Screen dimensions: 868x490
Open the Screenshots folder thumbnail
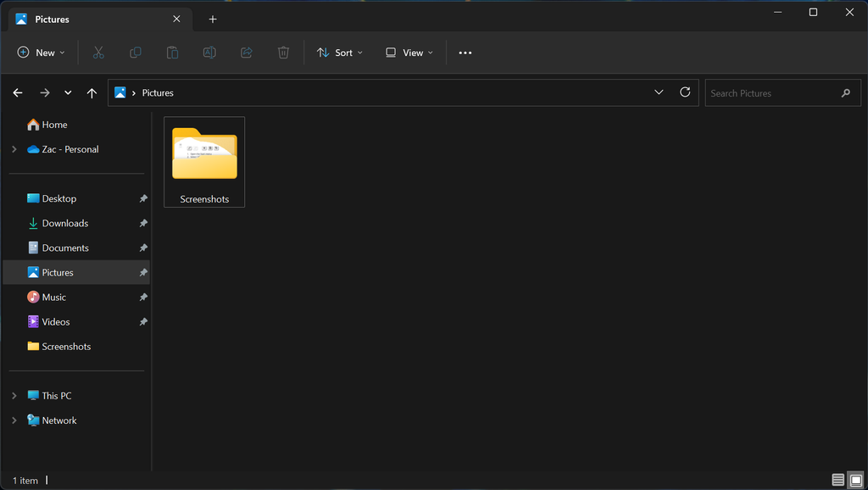click(203, 154)
